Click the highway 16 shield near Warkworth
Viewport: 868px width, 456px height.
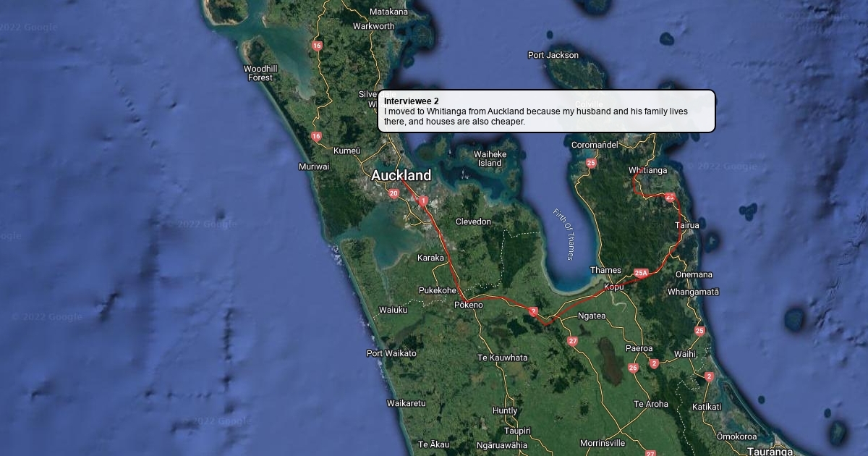point(317,46)
